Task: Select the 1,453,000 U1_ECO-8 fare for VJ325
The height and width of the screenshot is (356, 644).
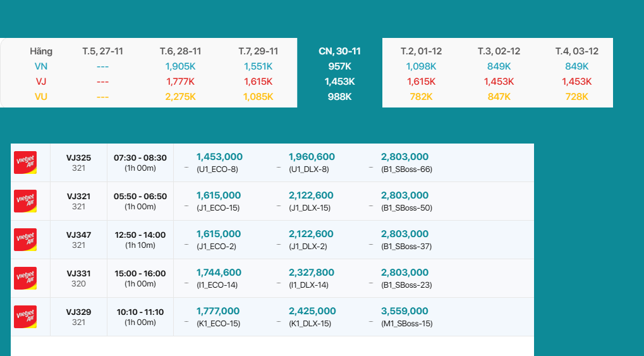Action: pos(219,163)
